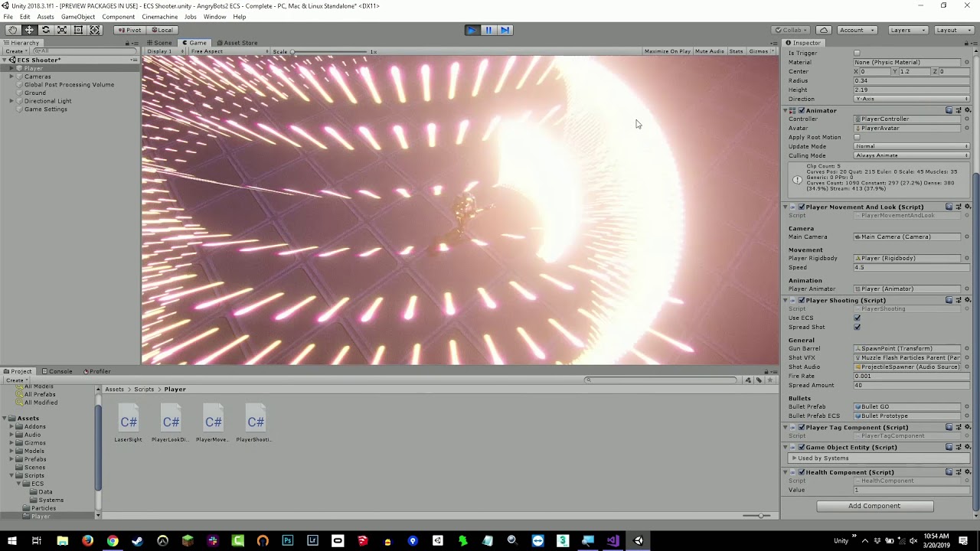The width and height of the screenshot is (980, 551).
Task: Uncheck the Spread Shot option
Action: click(x=857, y=327)
